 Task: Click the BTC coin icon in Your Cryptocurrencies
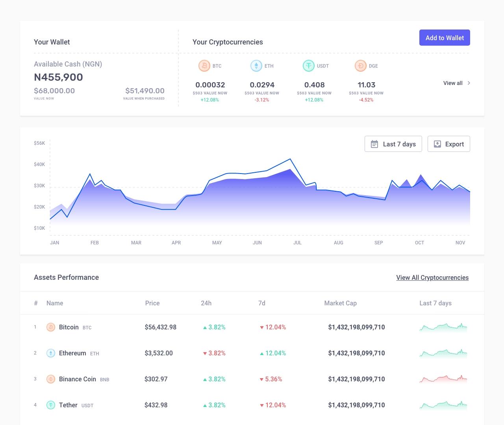click(x=204, y=66)
